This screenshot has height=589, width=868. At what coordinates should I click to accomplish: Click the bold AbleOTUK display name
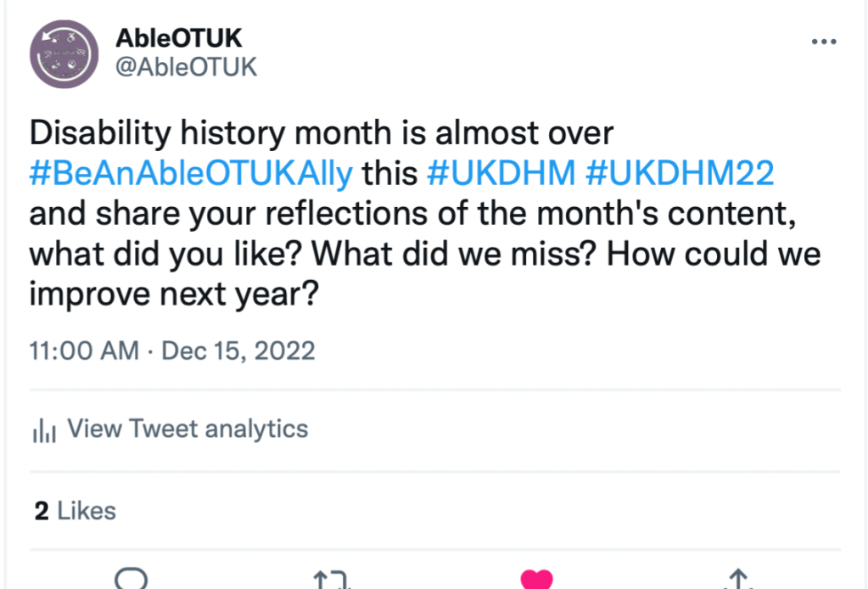click(178, 38)
